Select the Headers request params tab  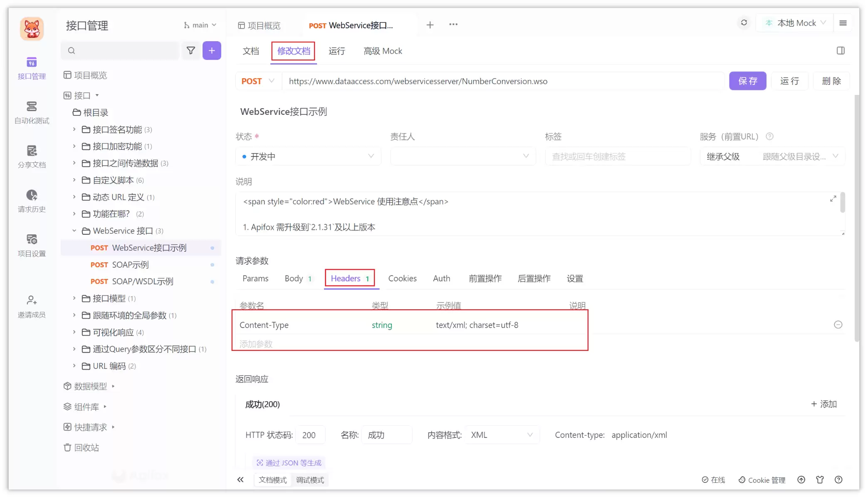tap(350, 278)
